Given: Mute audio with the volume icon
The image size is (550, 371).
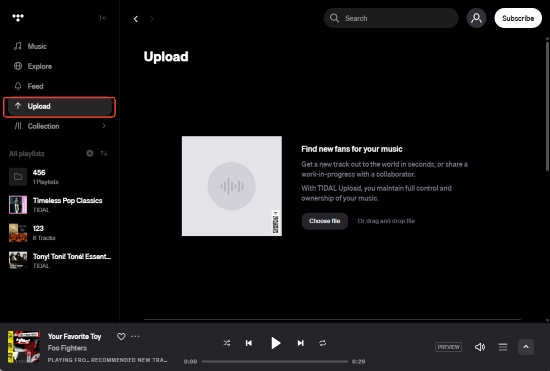Looking at the screenshot, I should [x=479, y=347].
